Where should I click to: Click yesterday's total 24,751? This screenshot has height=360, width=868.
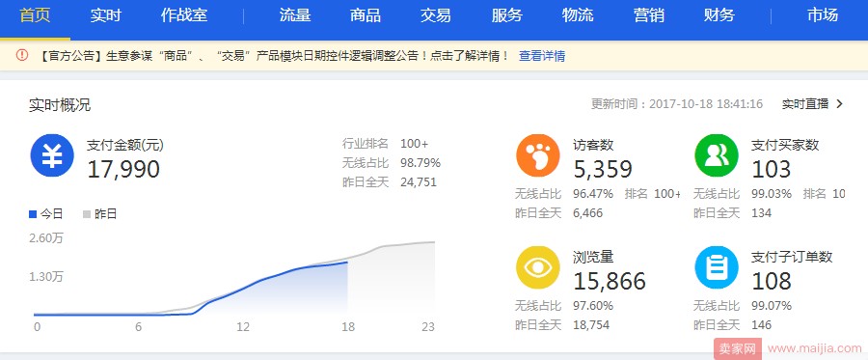[419, 182]
